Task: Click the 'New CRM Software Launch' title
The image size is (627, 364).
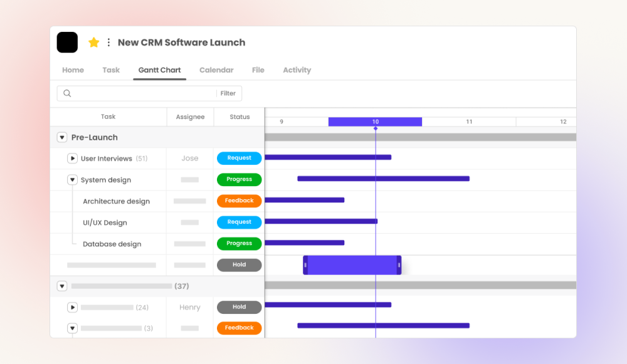Action: (182, 43)
